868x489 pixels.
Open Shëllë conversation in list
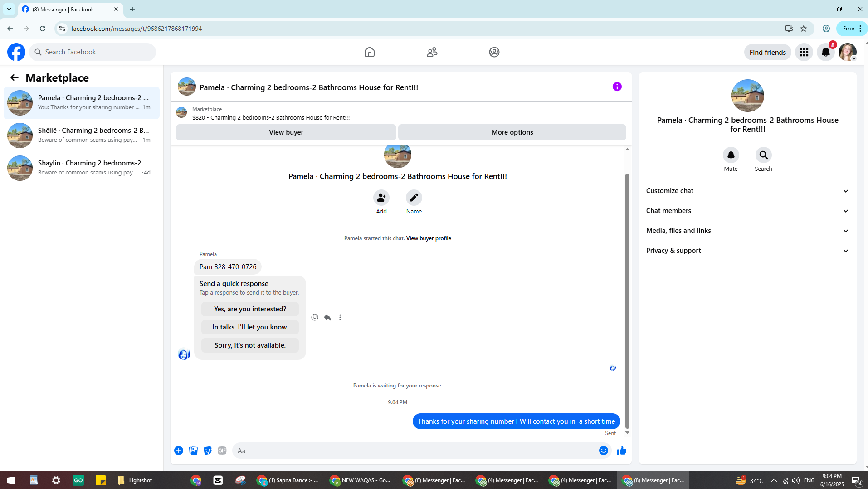coord(82,136)
